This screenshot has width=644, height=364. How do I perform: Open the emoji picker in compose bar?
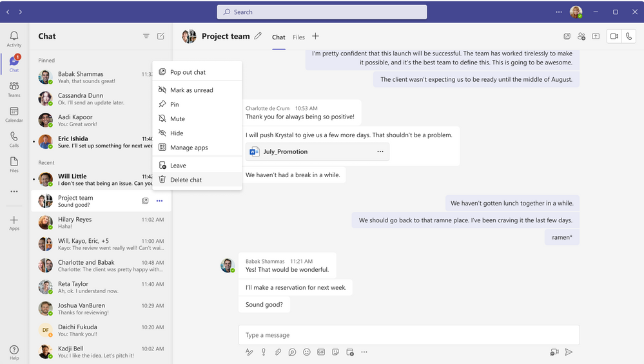point(306,352)
